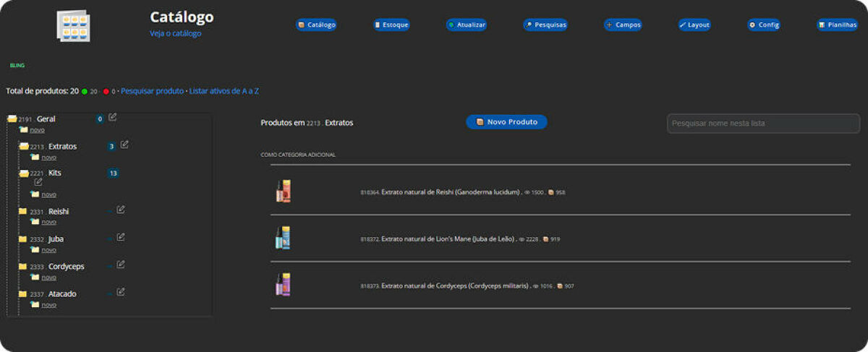Image resolution: width=868 pixels, height=352 pixels.
Task: Open the Layout menu
Action: click(x=694, y=25)
